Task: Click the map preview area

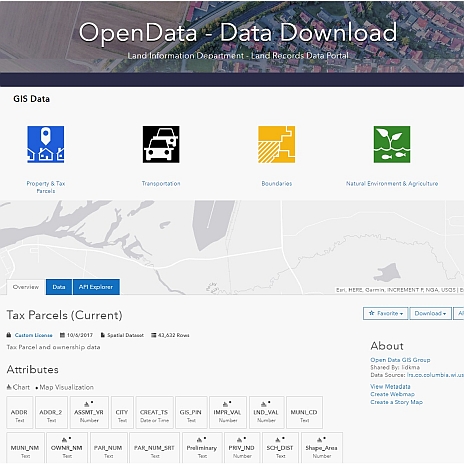Action: tap(232, 247)
